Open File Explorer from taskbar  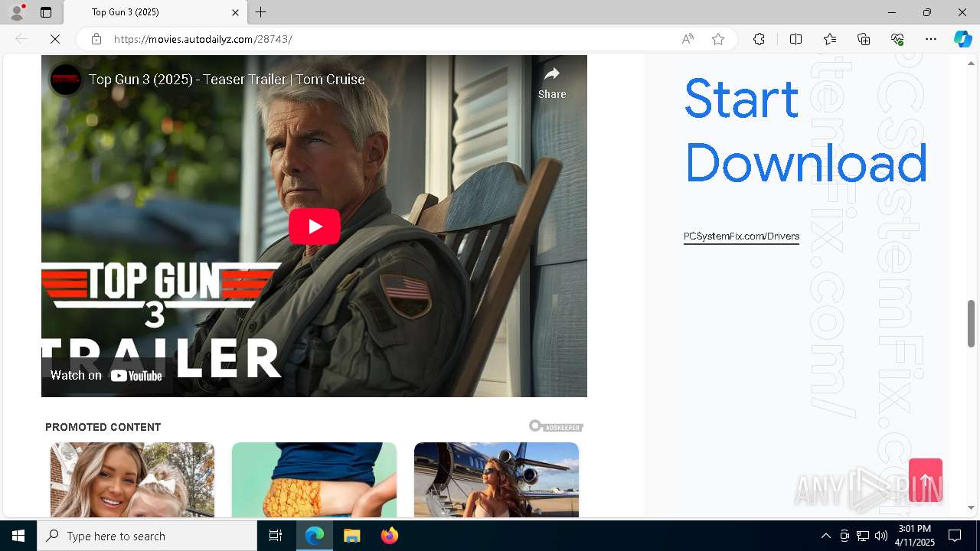[352, 536]
